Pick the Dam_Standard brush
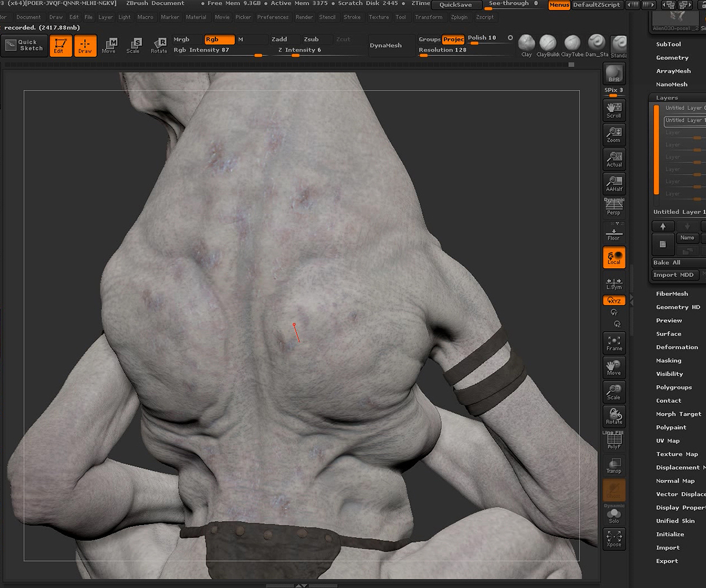Viewport: 706px width, 588px height. click(597, 46)
